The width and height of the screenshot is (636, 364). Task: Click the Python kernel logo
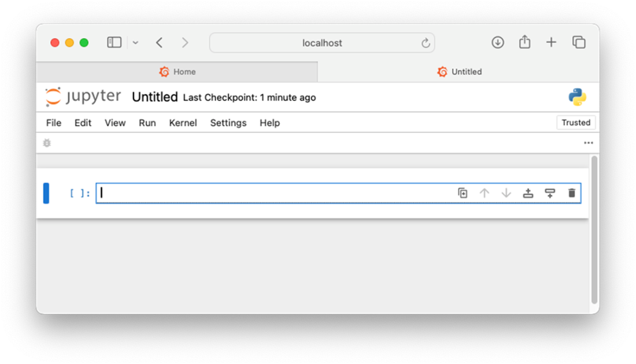(x=577, y=97)
